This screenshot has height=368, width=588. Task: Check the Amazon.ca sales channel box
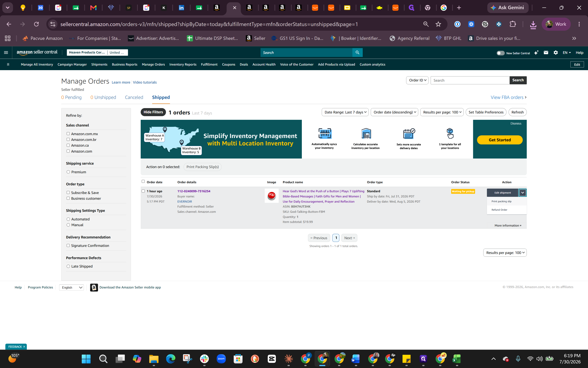[68, 145]
